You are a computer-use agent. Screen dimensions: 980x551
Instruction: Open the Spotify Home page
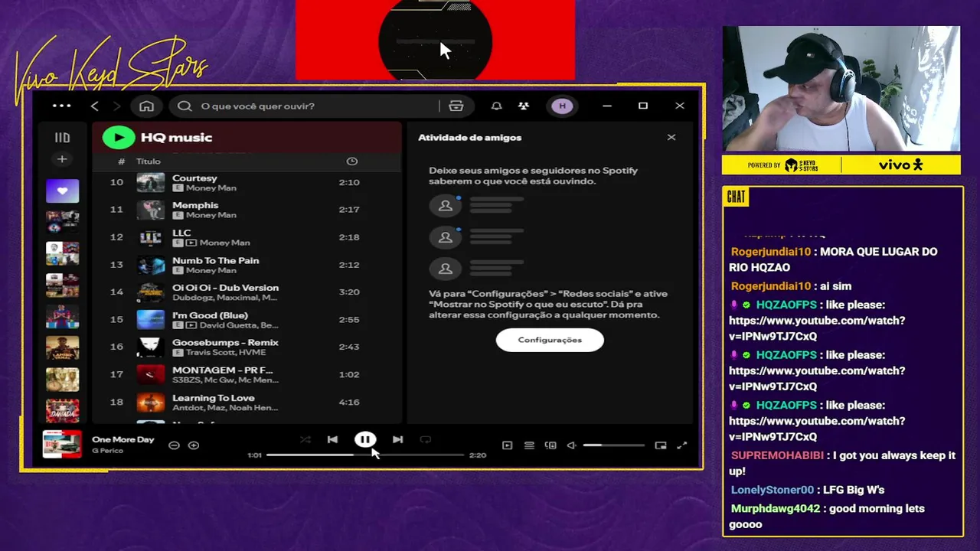[147, 106]
